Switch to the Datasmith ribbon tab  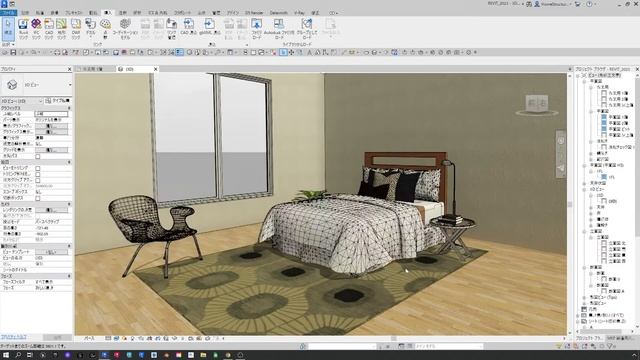coord(278,13)
